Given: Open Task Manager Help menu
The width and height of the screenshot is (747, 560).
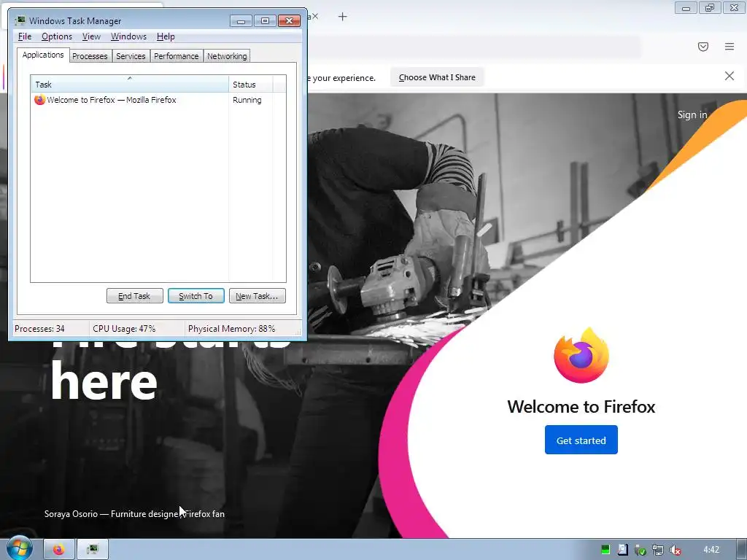Looking at the screenshot, I should click(x=166, y=36).
